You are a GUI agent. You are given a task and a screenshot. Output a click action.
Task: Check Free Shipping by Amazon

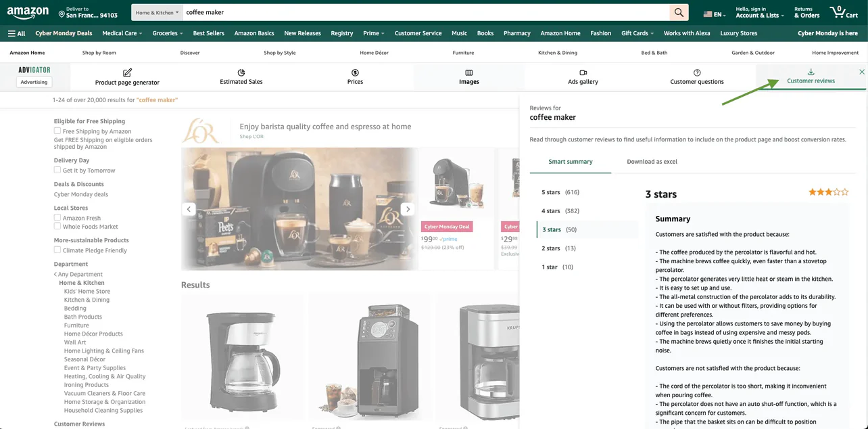[57, 131]
